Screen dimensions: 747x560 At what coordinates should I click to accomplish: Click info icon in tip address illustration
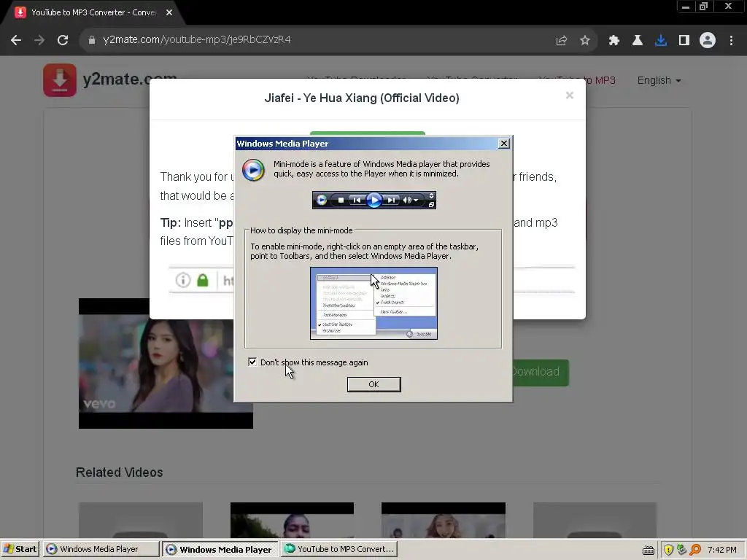pyautogui.click(x=183, y=280)
